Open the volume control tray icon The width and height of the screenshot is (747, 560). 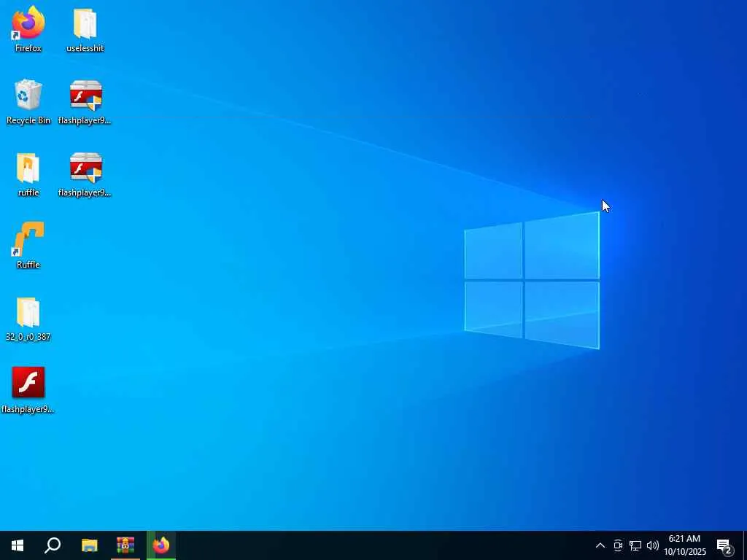tap(653, 545)
